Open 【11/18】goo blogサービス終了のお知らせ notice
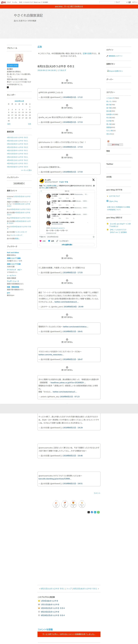Viewport: 138px width, 644px height. click(120, 225)
